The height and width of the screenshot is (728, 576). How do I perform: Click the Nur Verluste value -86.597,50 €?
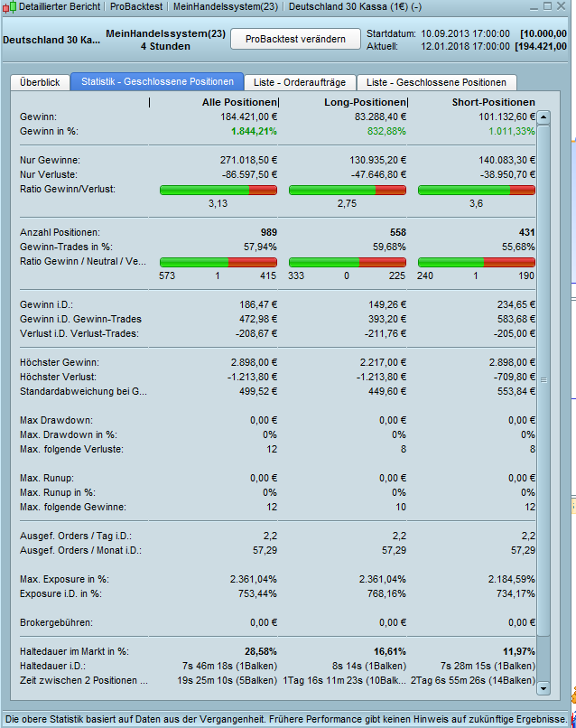point(250,174)
